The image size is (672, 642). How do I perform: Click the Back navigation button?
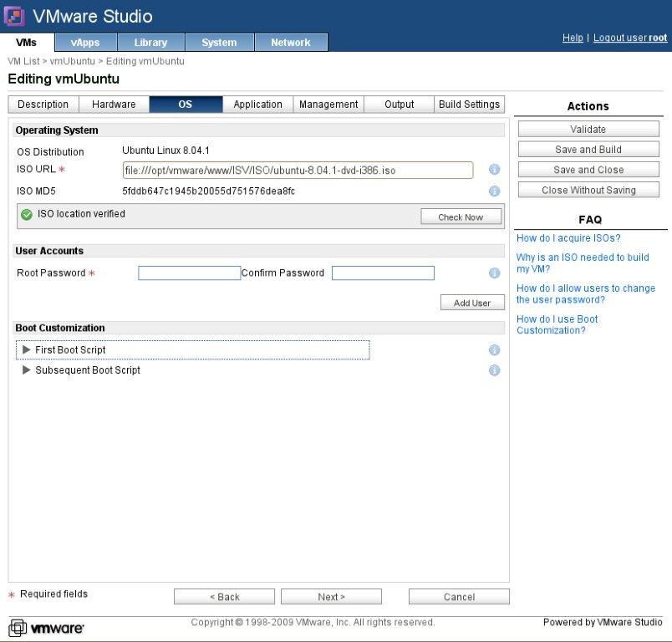click(224, 597)
